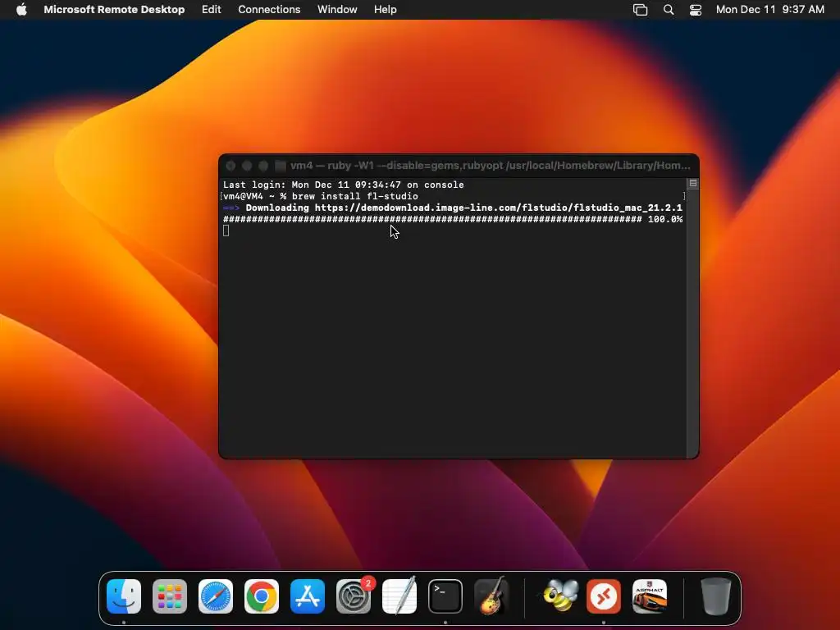Open Control Center in menu bar
This screenshot has width=840, height=630.
coord(696,10)
